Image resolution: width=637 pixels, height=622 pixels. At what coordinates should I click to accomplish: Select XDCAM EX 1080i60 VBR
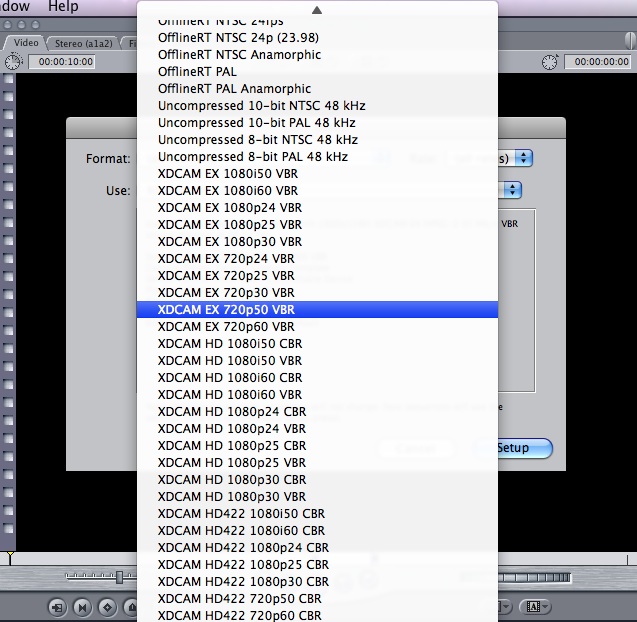(x=317, y=191)
